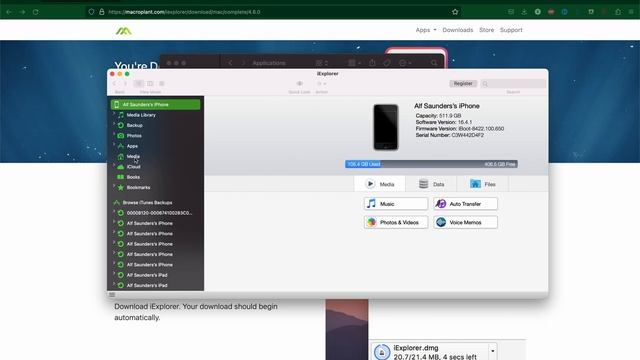
Task: Switch to the Files tab
Action: tap(482, 184)
